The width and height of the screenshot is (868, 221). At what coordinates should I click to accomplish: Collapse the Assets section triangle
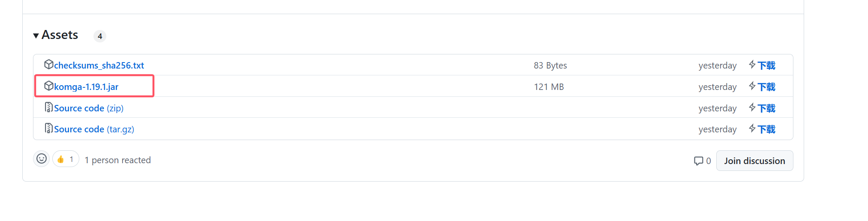[36, 36]
